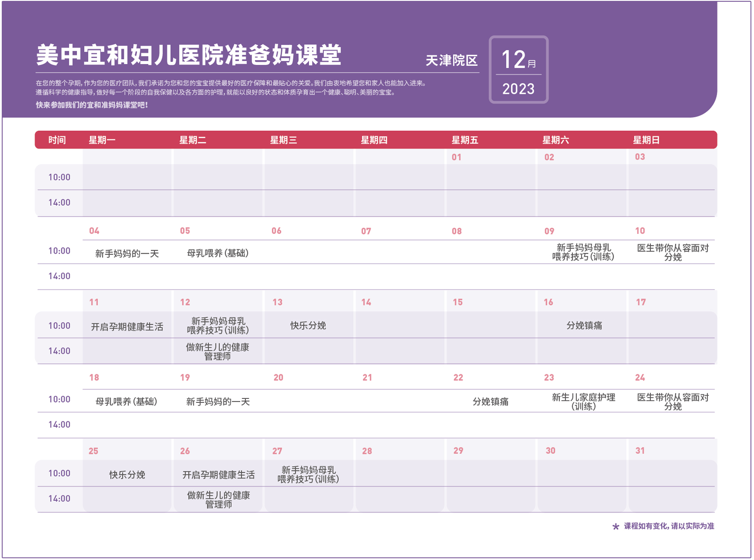Click date '01' under 星期五
This screenshot has height=560, width=754.
(x=457, y=157)
